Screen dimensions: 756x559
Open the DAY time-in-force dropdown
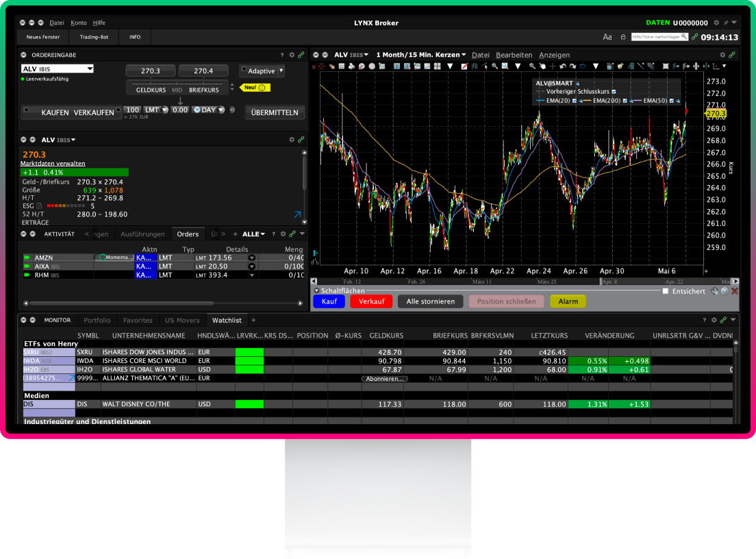pyautogui.click(x=221, y=110)
